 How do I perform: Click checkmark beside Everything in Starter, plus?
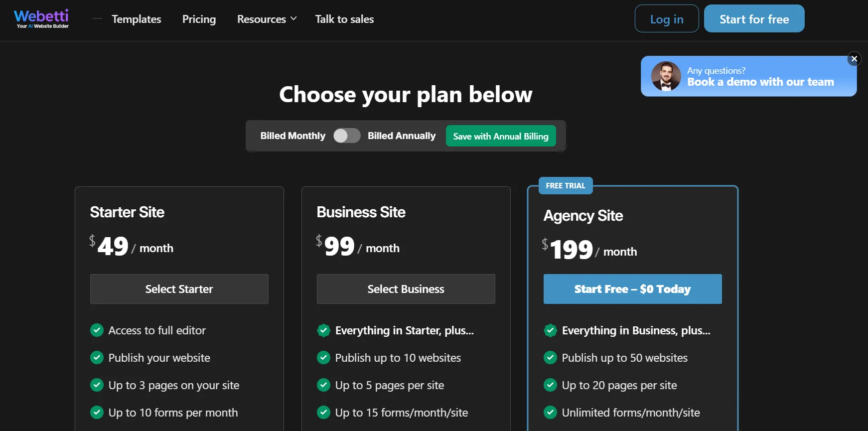(x=323, y=330)
